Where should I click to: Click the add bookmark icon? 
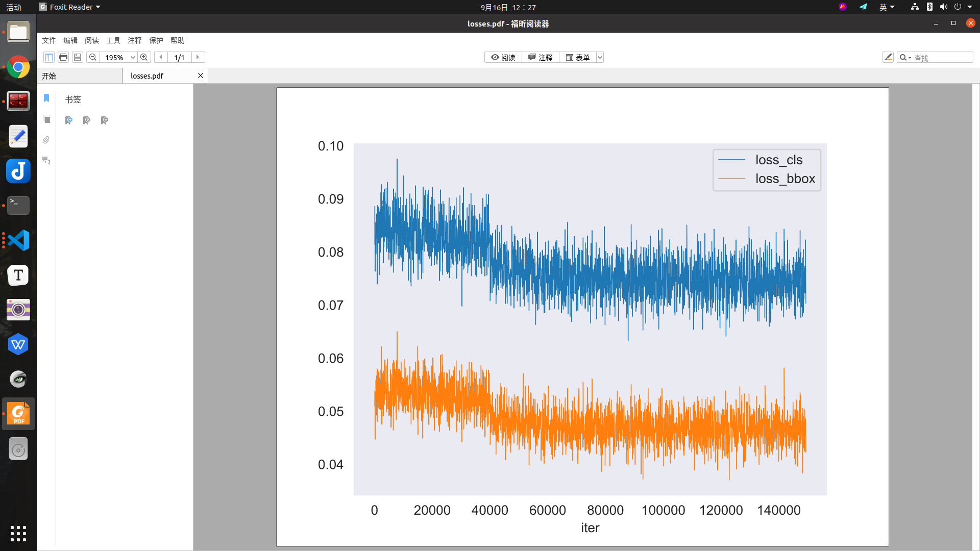(69, 120)
